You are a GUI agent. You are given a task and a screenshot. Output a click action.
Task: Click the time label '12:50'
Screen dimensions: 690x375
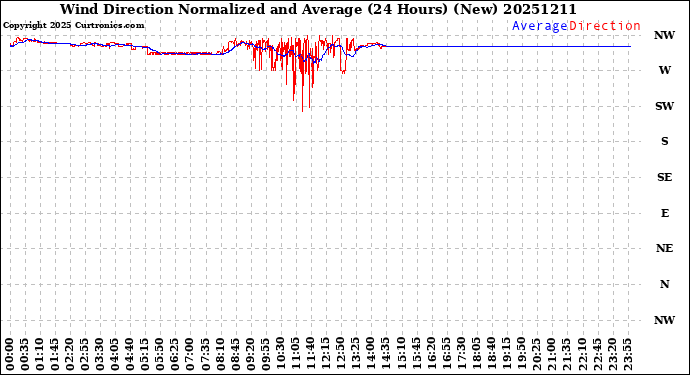pos(340,355)
